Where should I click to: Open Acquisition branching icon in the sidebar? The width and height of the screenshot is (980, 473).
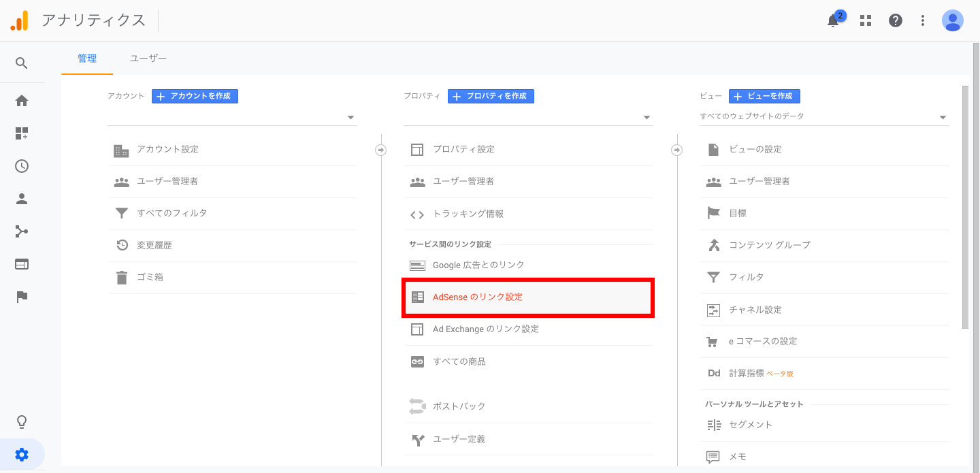click(22, 231)
